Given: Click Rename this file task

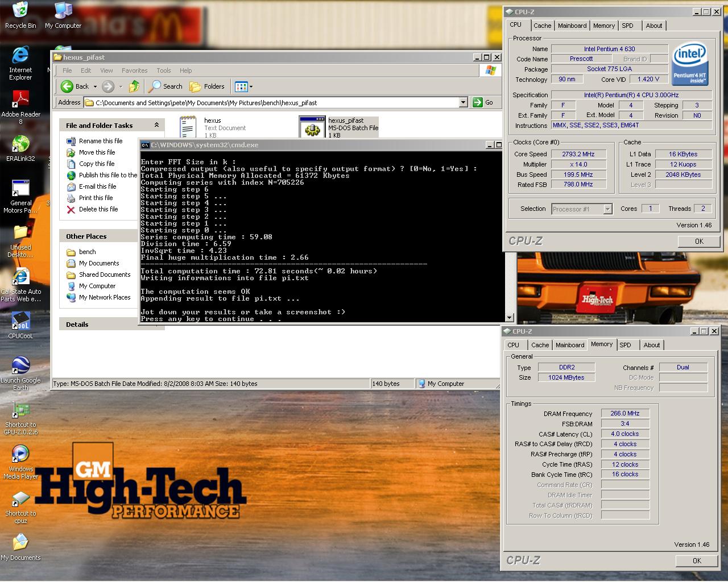Looking at the screenshot, I should [x=94, y=141].
